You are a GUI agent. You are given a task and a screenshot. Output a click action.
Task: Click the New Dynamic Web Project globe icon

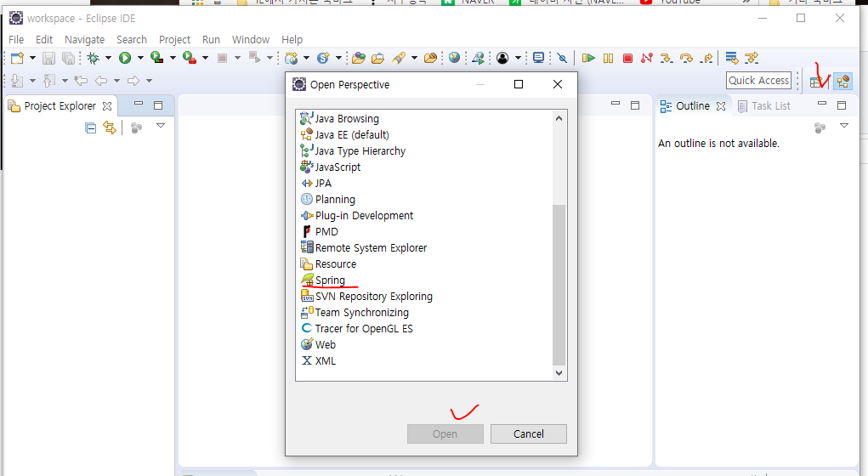(x=292, y=58)
